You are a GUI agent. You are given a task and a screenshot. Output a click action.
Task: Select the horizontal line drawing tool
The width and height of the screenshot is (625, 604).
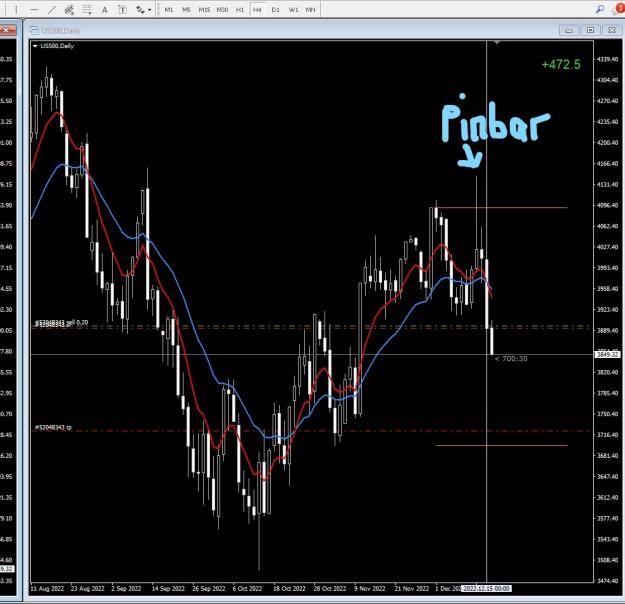tap(34, 10)
